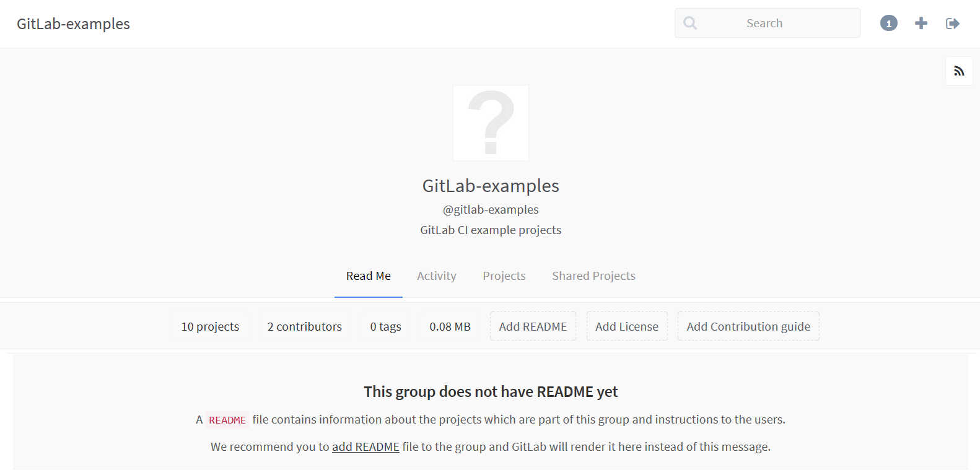This screenshot has height=470, width=980.
Task: Click the 0 tags link
Action: pos(385,326)
